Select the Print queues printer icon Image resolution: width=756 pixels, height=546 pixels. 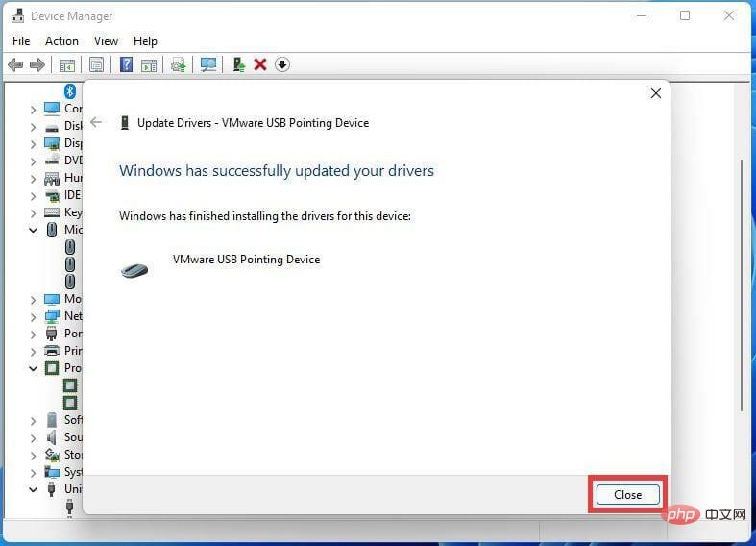52,351
